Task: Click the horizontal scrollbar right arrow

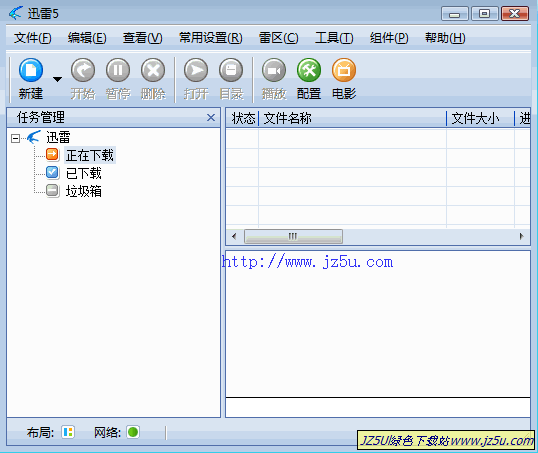Action: (x=522, y=236)
